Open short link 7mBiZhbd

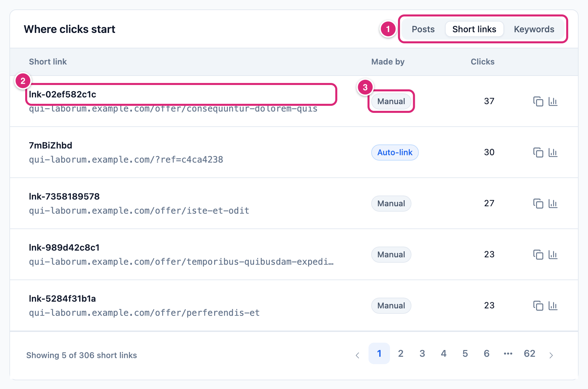click(50, 145)
